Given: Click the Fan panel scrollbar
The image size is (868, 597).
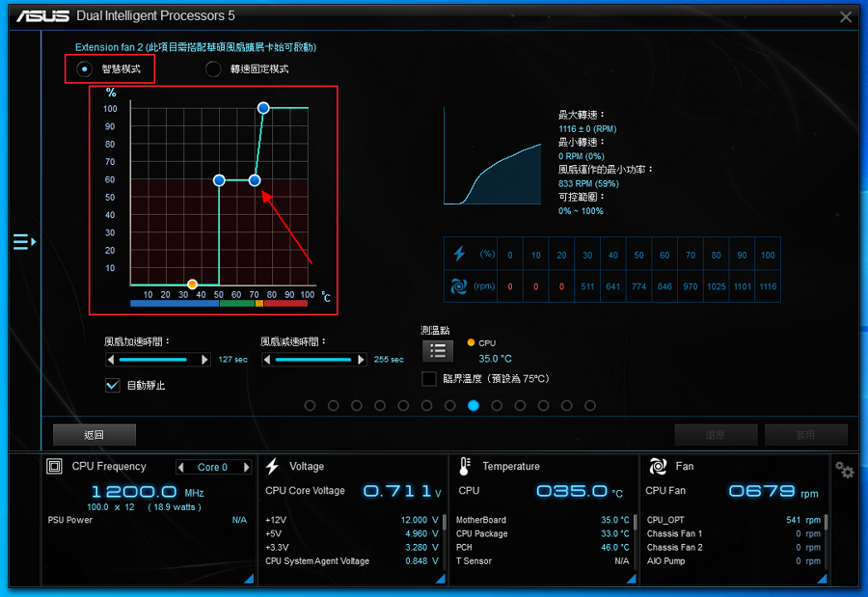Looking at the screenshot, I should 826,522.
